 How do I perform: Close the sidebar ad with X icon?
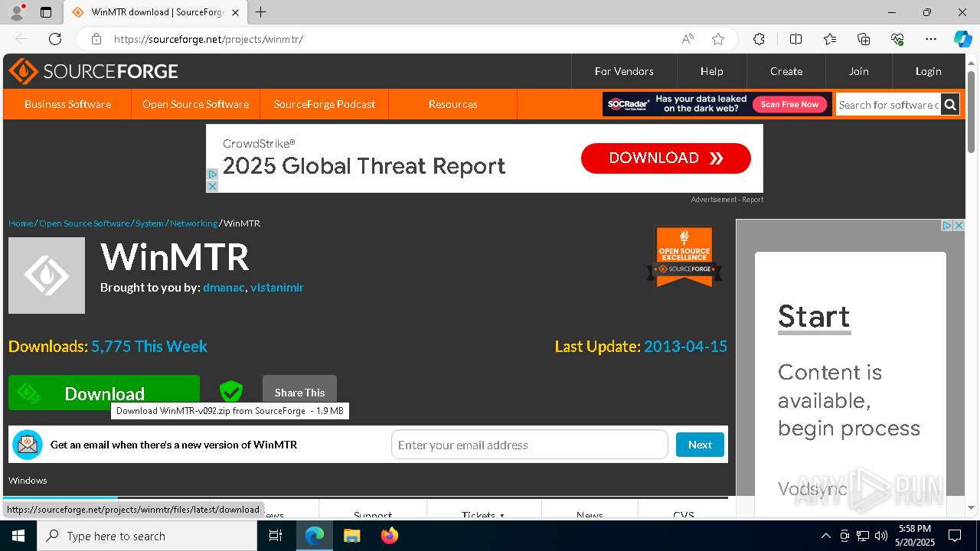click(959, 225)
